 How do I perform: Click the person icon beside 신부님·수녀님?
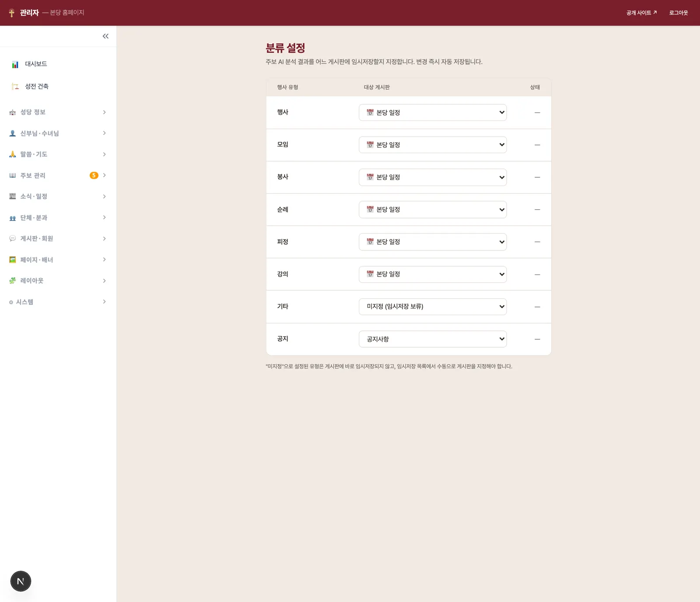coord(13,134)
